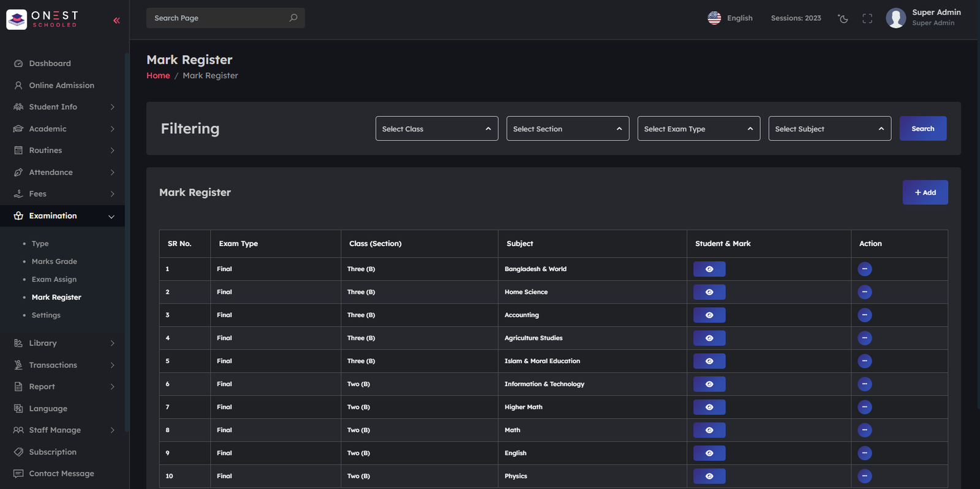Image resolution: width=980 pixels, height=489 pixels.
Task: View student marks for Home Science
Action: 709,292
